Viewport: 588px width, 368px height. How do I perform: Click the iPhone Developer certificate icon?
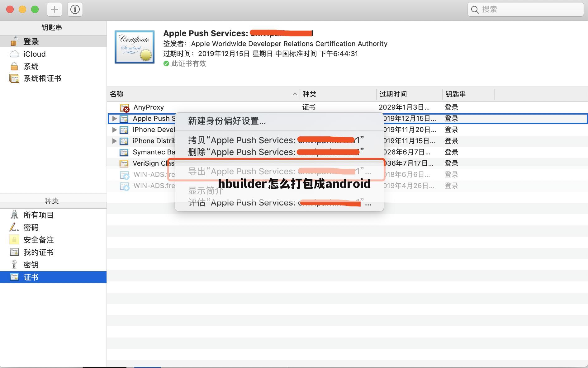click(x=124, y=130)
